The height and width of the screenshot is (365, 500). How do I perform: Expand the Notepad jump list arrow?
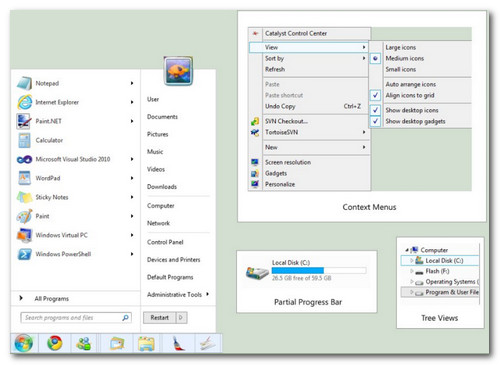(x=132, y=83)
